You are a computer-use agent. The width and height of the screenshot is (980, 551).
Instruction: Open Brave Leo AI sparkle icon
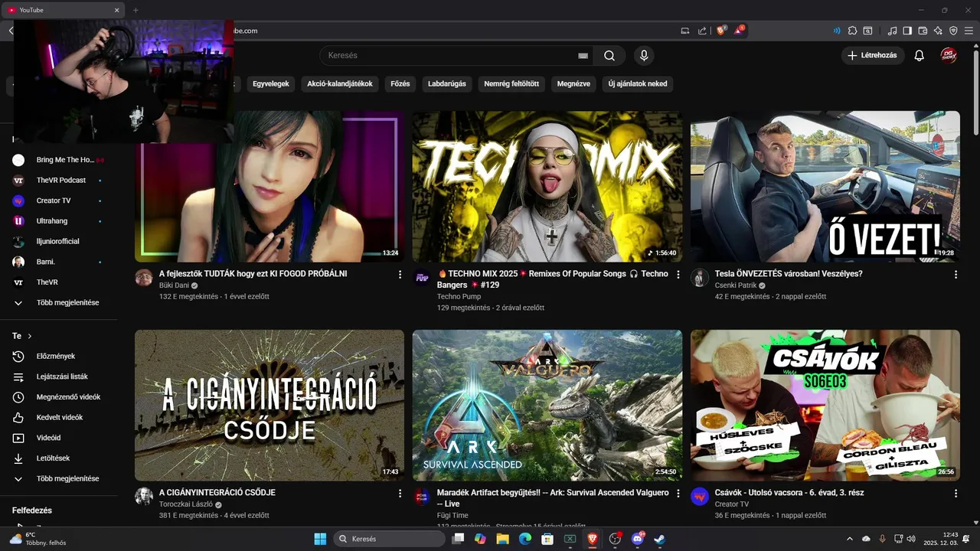click(938, 31)
